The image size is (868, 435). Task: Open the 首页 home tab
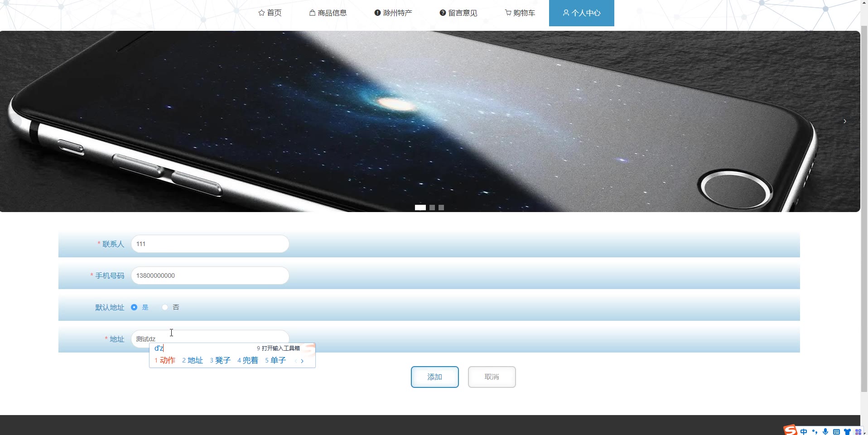pos(270,13)
